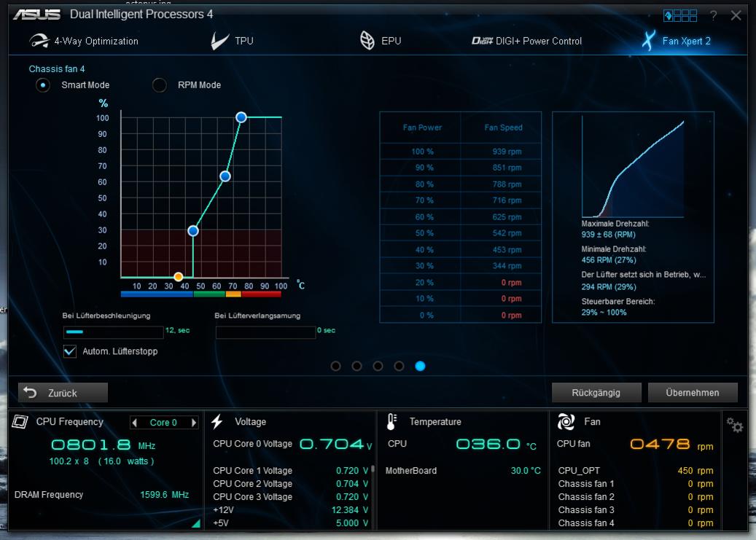The height and width of the screenshot is (540, 756).
Task: Click the green expand triangle in CPU panel
Action: 197,523
